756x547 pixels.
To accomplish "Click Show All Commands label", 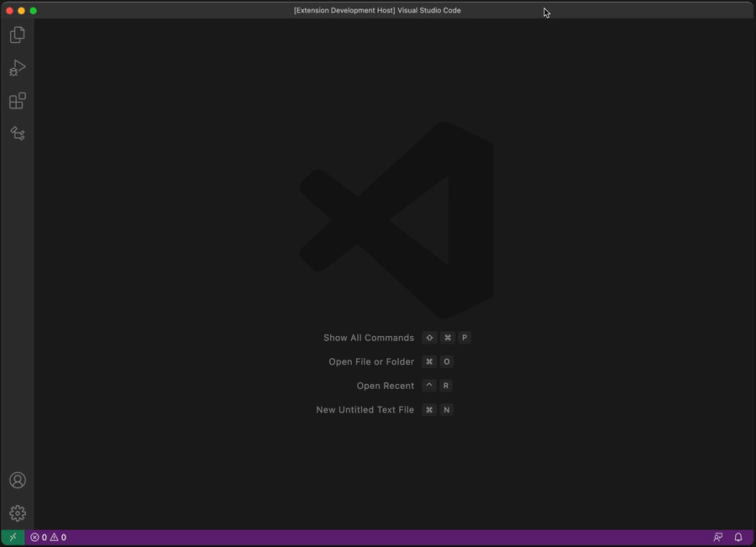I will pos(369,338).
